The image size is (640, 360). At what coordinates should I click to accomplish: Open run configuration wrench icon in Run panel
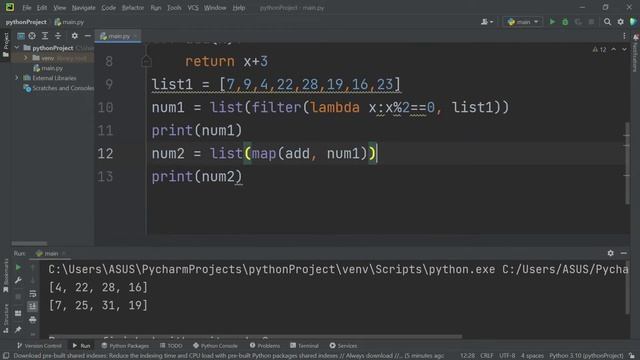[x=18, y=280]
